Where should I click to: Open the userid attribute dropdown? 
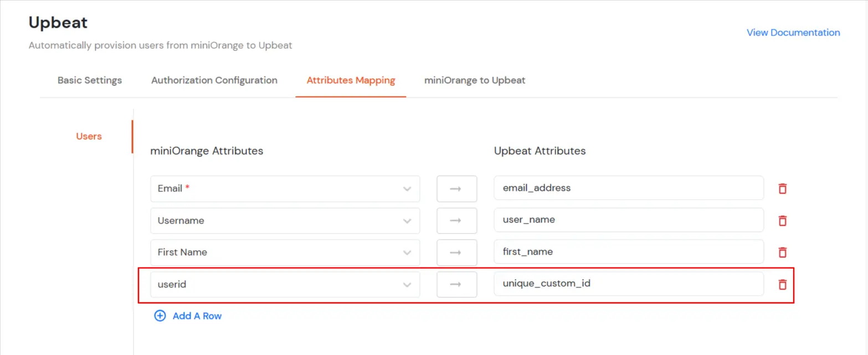tap(285, 285)
